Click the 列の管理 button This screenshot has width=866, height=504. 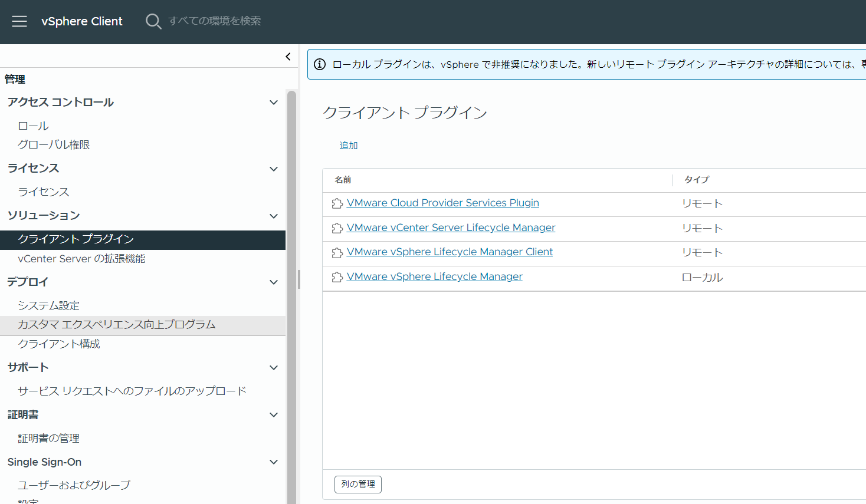358,484
